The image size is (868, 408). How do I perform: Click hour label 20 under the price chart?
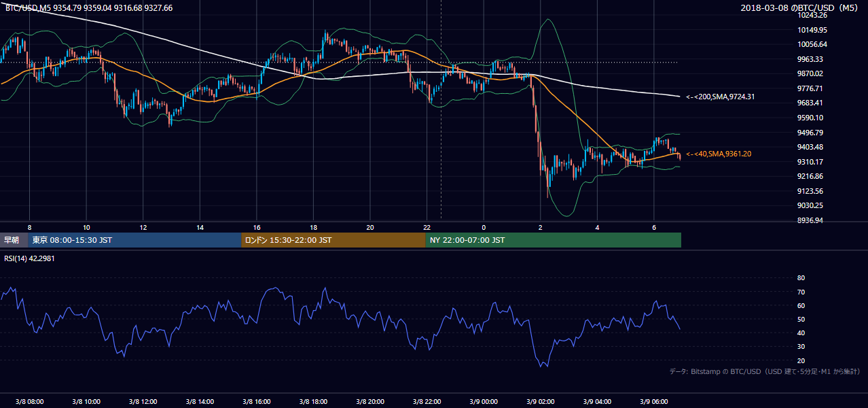pos(370,227)
